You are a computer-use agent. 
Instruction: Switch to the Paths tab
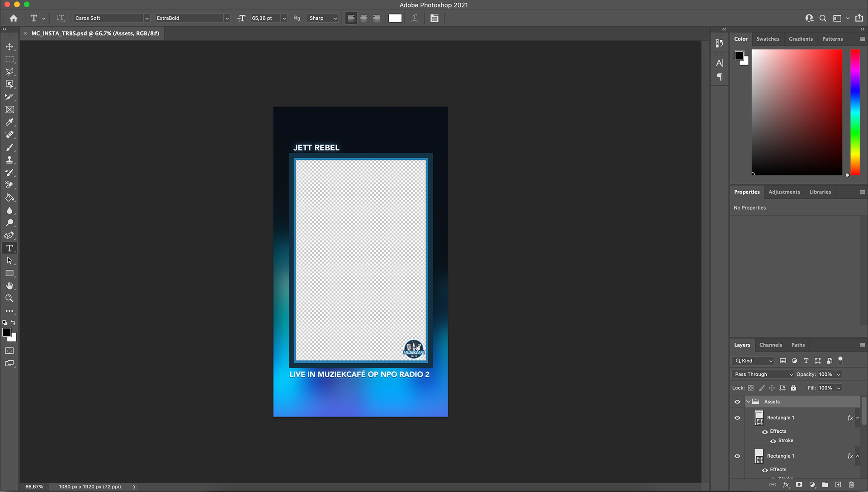[x=798, y=345]
